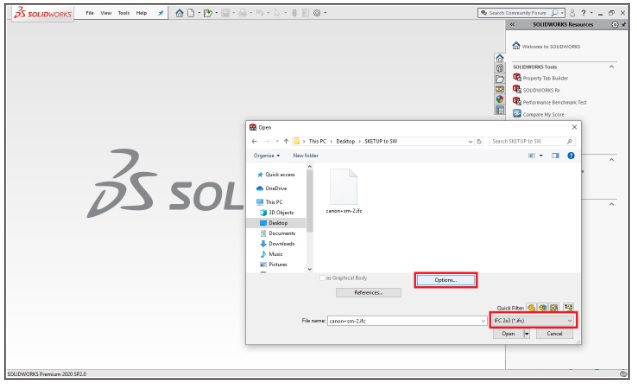Viewport: 637px width, 387px height.
Task: Collapse the task pane with double chevron
Action: pyautogui.click(x=512, y=24)
